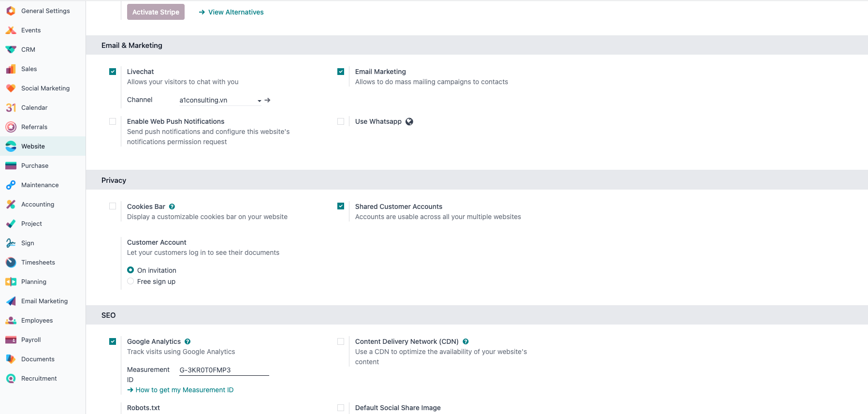Viewport: 868px width, 414px height.
Task: Enable Web Push Notifications checkbox
Action: [113, 121]
